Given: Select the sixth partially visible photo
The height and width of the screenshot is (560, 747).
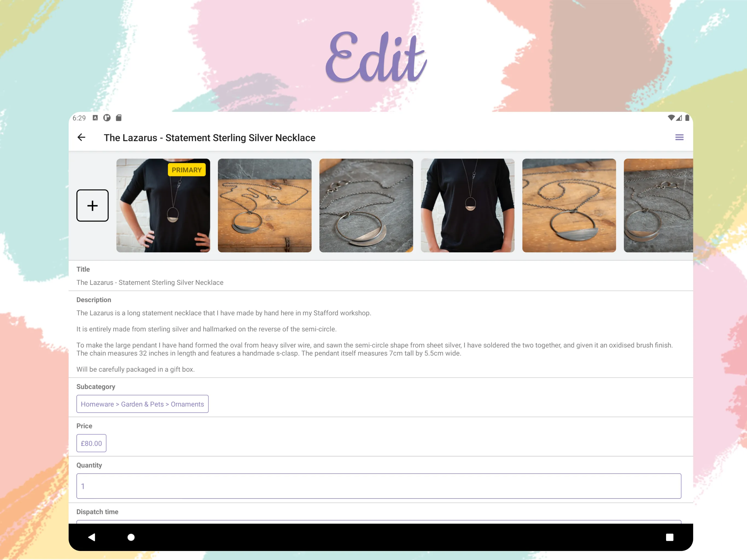Looking at the screenshot, I should [658, 205].
